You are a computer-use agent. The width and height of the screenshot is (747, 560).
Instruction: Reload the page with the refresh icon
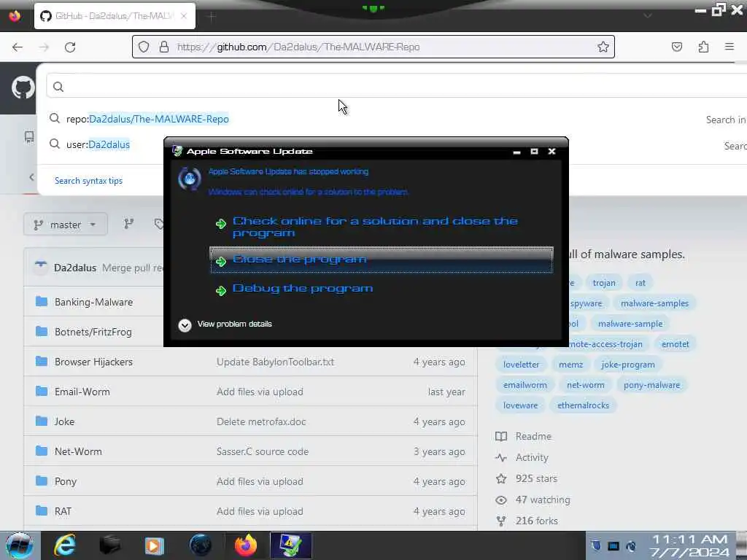point(70,47)
